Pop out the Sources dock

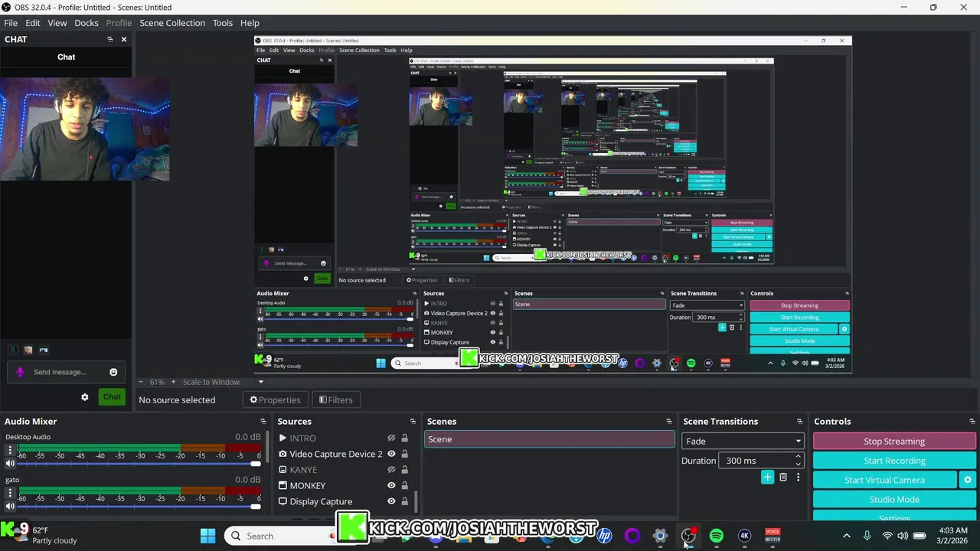(413, 422)
